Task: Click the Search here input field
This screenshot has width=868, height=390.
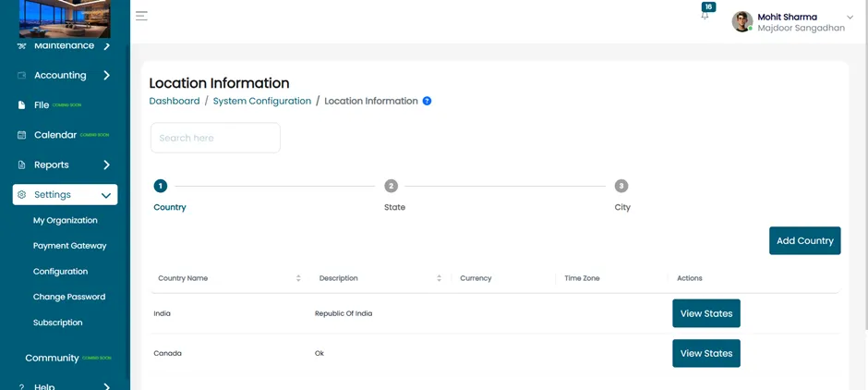Action: pos(215,138)
